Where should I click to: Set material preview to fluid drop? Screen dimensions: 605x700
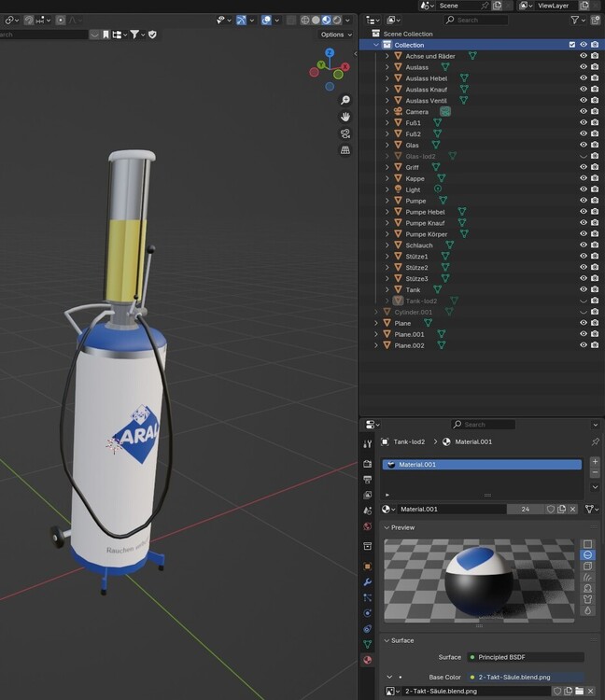click(587, 610)
